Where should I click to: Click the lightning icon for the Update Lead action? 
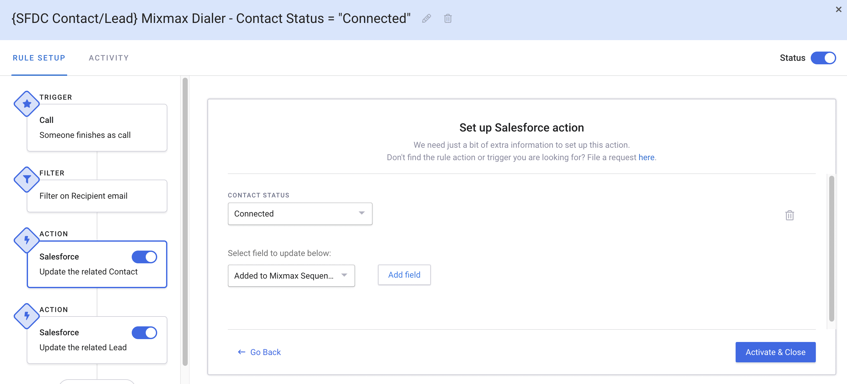pyautogui.click(x=27, y=316)
